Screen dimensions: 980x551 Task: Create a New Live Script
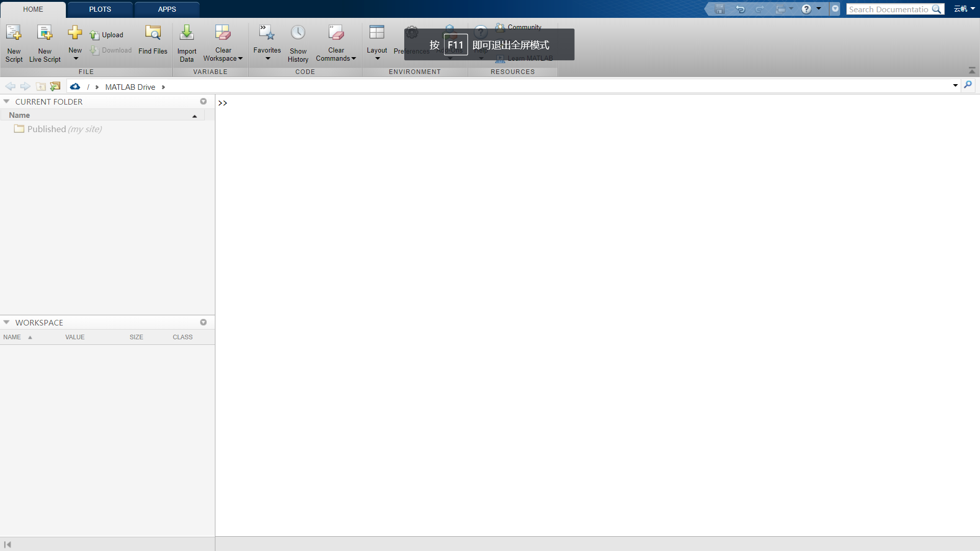click(45, 33)
